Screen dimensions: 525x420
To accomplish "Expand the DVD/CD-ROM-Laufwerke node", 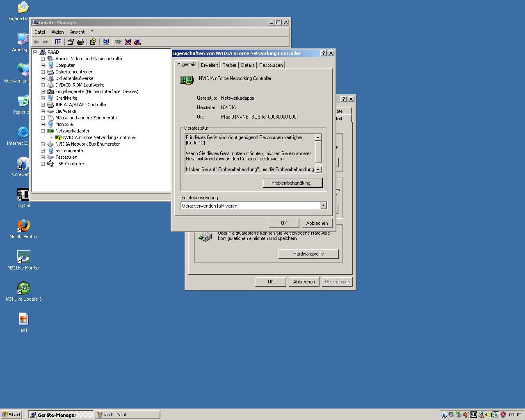I will pyautogui.click(x=43, y=85).
